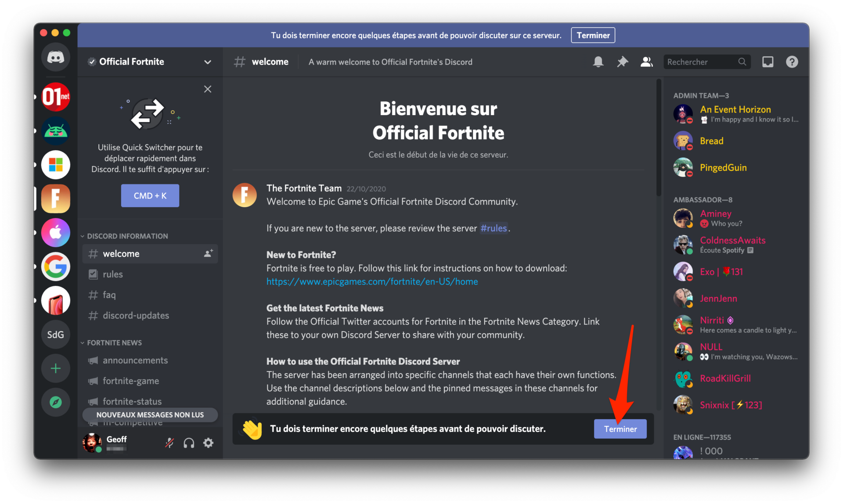Follow the #rules channel mention link
Viewport: 843px width, 504px height.
[x=494, y=228]
